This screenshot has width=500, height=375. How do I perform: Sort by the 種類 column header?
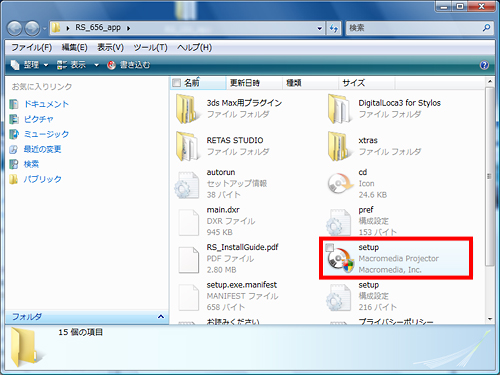pos(311,83)
